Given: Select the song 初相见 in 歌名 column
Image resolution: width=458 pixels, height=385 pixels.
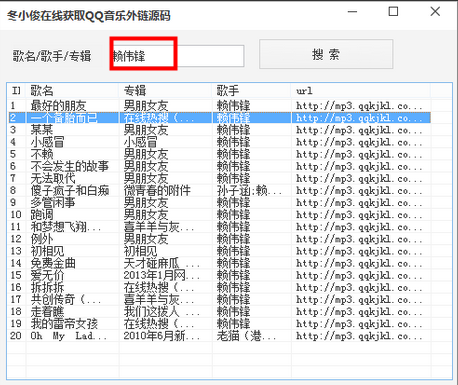Looking at the screenshot, I should (x=47, y=251).
